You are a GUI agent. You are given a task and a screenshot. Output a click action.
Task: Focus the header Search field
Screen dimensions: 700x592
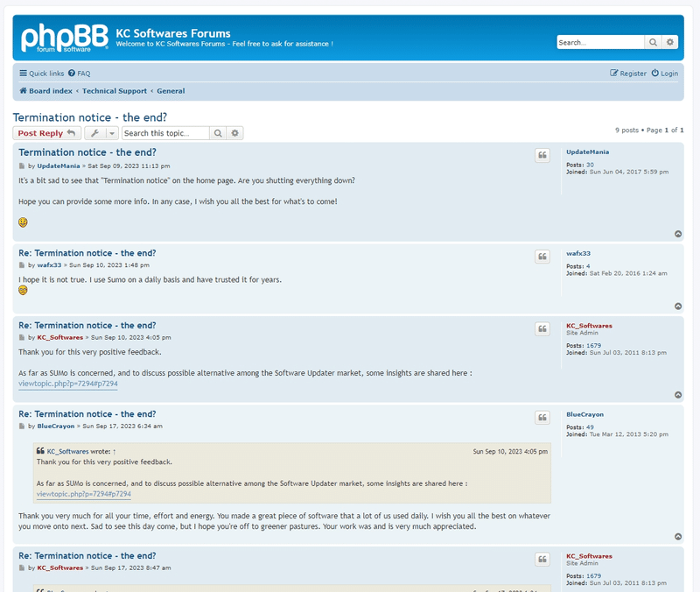600,42
